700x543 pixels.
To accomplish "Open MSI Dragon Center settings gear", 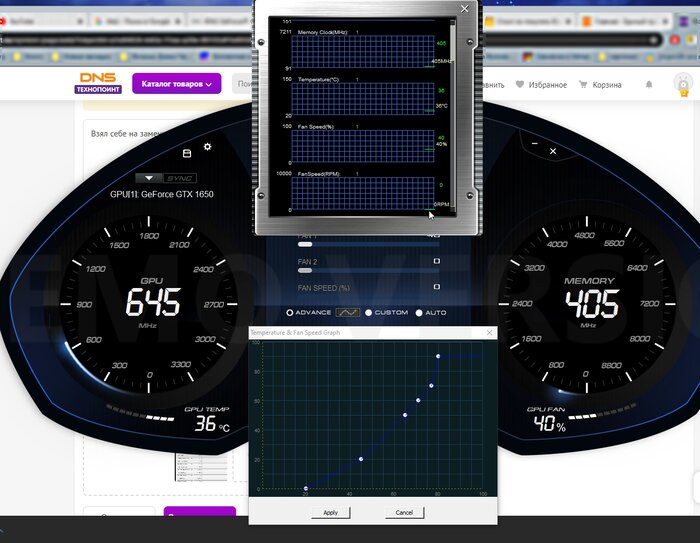I will point(208,146).
